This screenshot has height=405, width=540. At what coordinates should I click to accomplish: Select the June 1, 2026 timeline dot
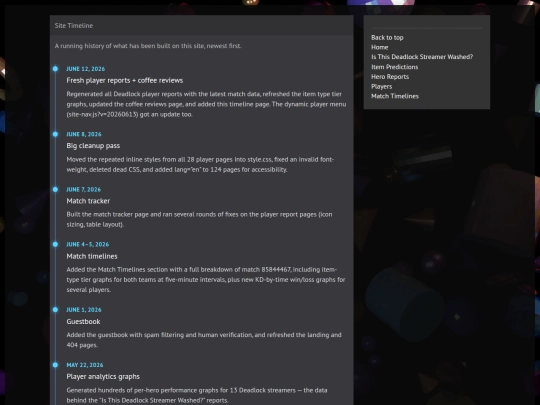(x=55, y=310)
